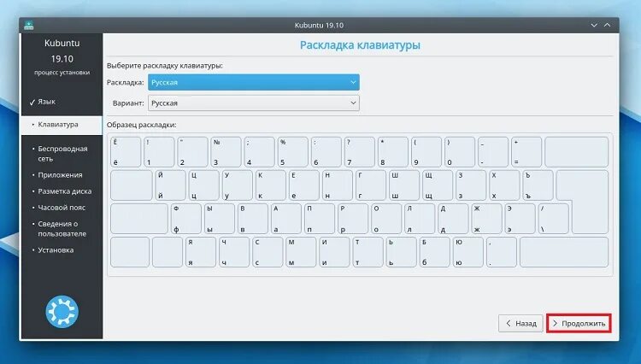Image resolution: width=641 pixels, height=364 pixels.
Task: Click the Й key in layout preview
Action: [x=170, y=185]
